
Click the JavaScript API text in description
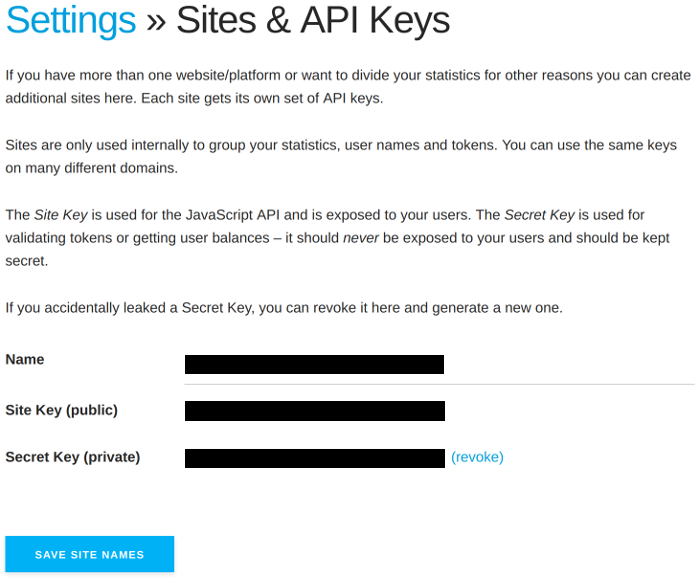[265, 215]
